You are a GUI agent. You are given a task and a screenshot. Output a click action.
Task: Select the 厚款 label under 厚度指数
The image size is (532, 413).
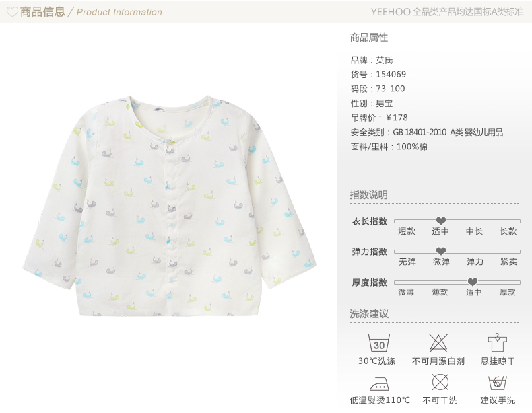click(x=508, y=292)
